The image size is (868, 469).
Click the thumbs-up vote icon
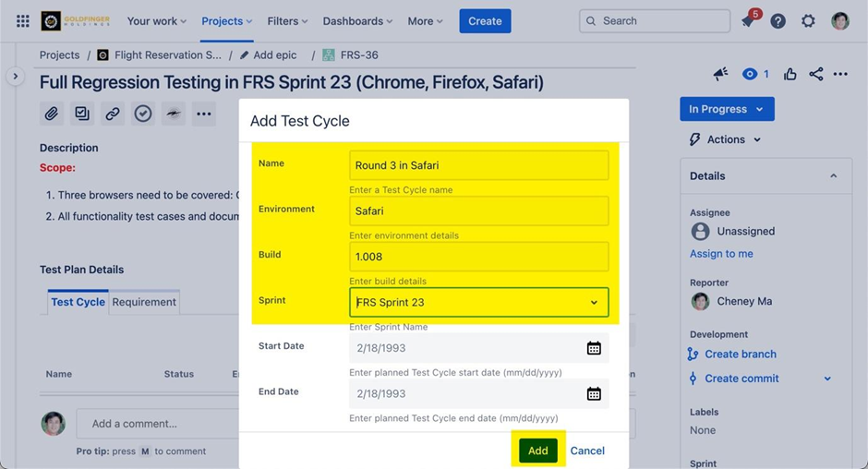click(x=790, y=74)
